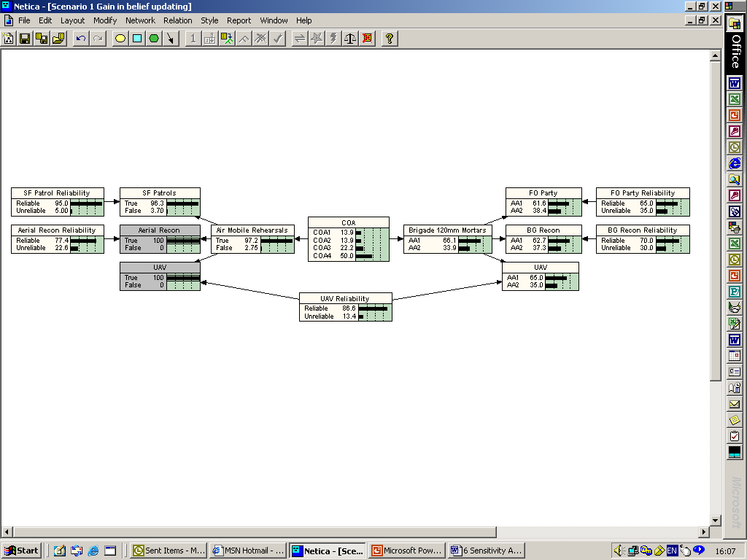Viewport: 747px width, 560px height.
Task: Open the Report menu
Action: (239, 20)
